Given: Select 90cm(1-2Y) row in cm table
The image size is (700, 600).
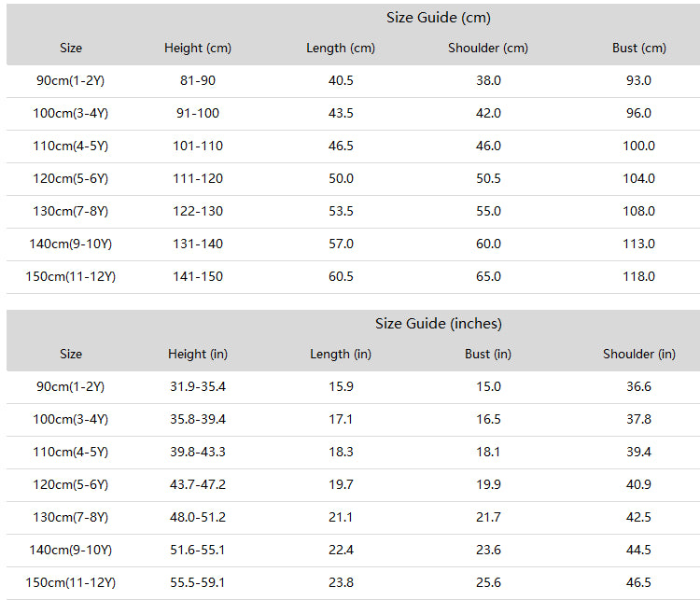Looking at the screenshot, I should [x=353, y=81].
